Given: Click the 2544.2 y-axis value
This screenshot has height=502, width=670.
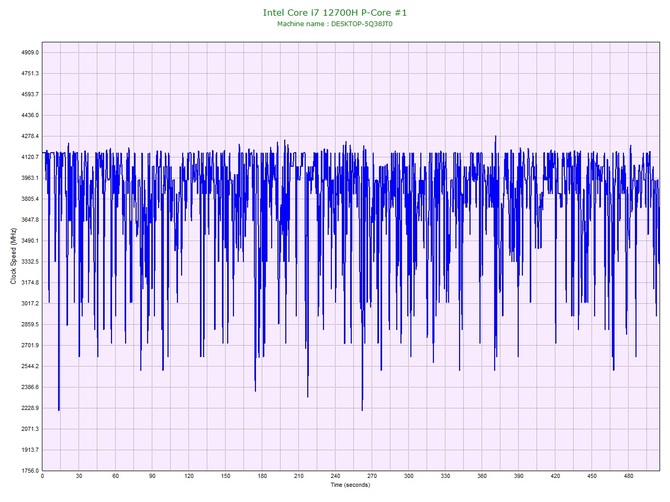Looking at the screenshot, I should coord(30,367).
